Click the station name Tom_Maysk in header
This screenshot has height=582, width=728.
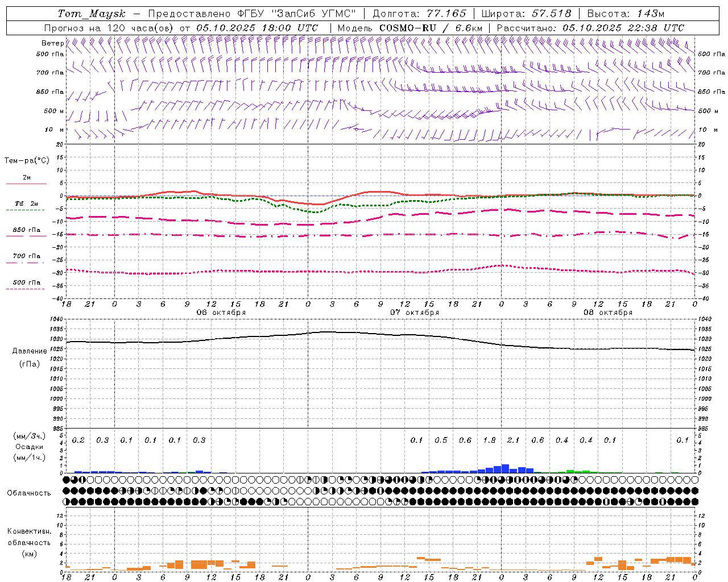coord(92,14)
